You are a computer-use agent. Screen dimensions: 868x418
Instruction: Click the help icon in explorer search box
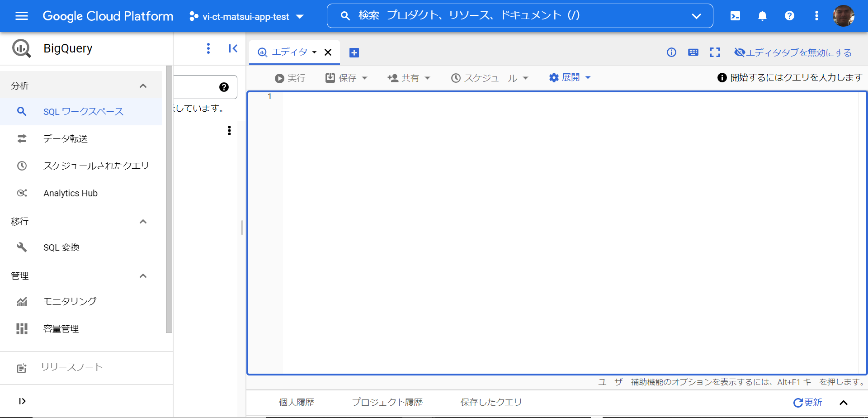click(x=224, y=87)
